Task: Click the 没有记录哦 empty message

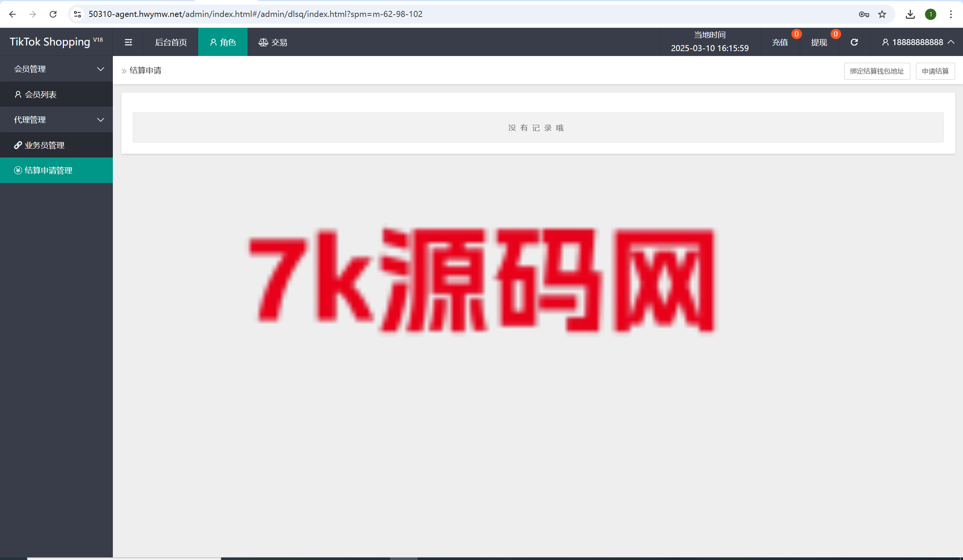Action: coord(536,128)
